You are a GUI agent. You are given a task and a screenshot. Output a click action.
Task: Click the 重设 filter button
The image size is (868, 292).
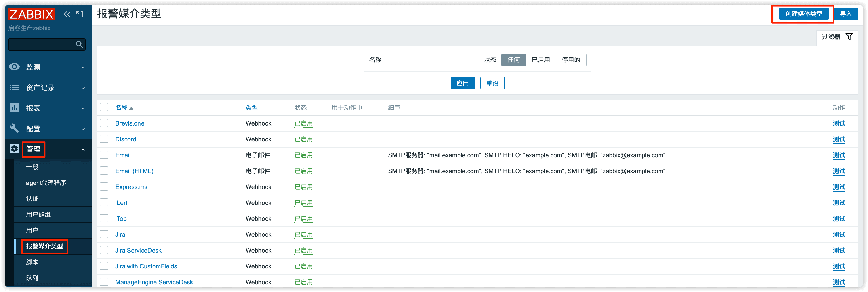point(492,83)
